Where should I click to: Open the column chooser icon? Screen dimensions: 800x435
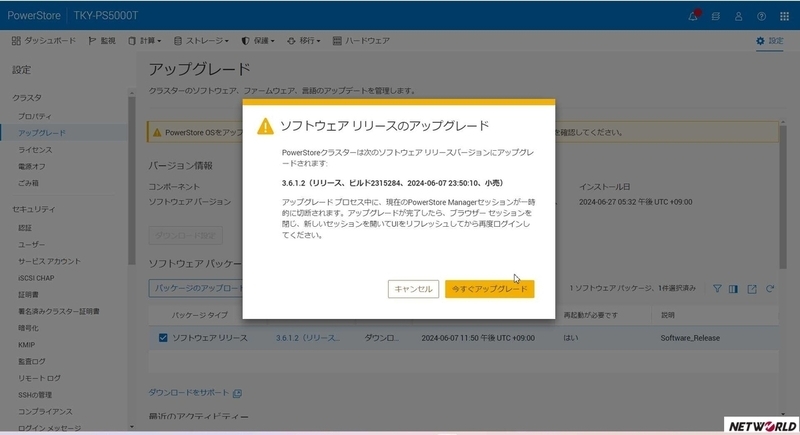click(x=733, y=289)
